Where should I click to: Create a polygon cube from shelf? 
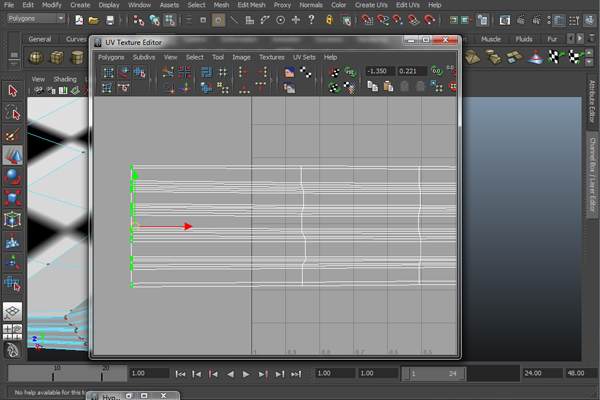coord(57,57)
